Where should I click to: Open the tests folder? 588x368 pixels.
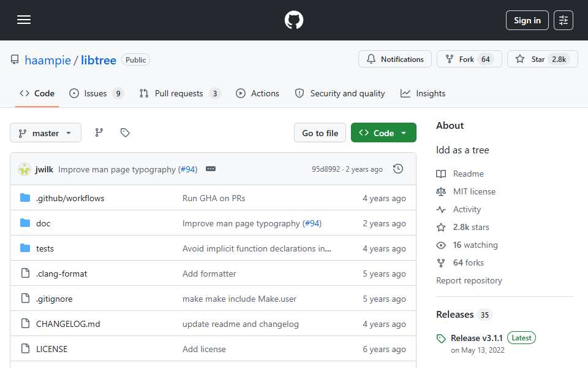45,248
